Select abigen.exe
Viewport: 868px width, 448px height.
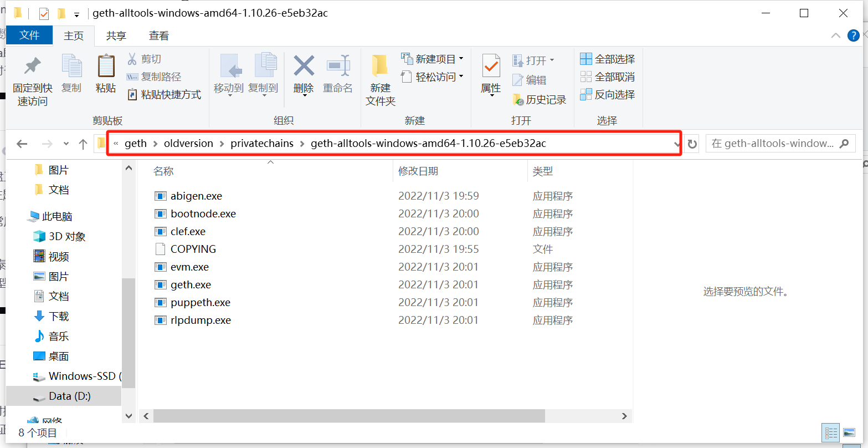(196, 196)
